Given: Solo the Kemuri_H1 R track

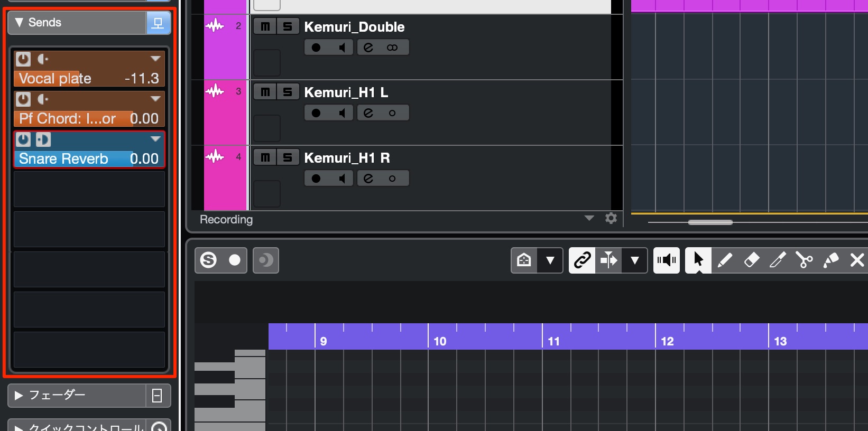Looking at the screenshot, I should pyautogui.click(x=288, y=157).
